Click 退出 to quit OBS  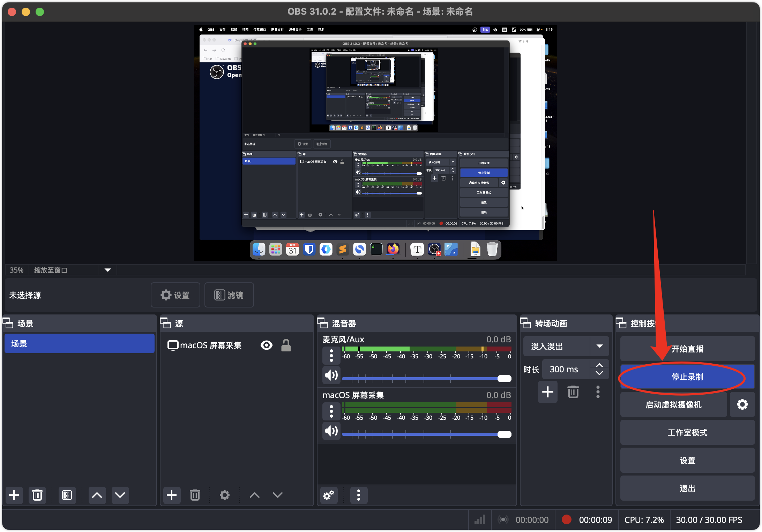(687, 488)
